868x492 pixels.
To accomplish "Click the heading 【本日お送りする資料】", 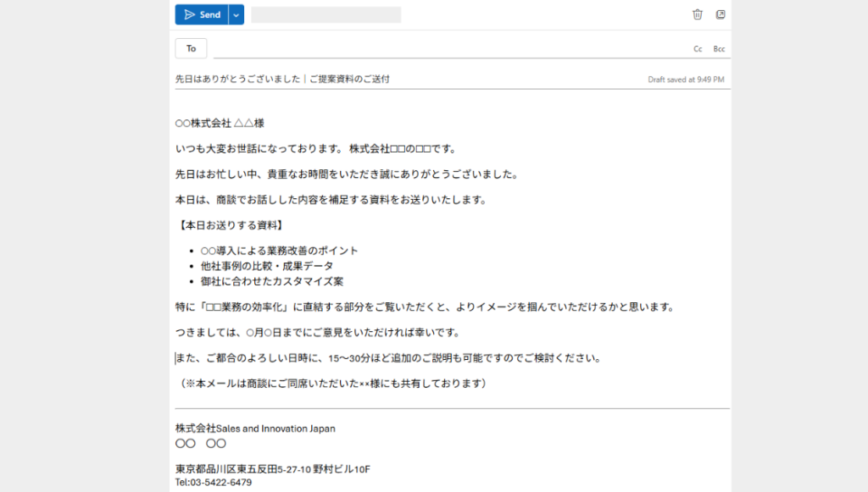I will [x=231, y=225].
